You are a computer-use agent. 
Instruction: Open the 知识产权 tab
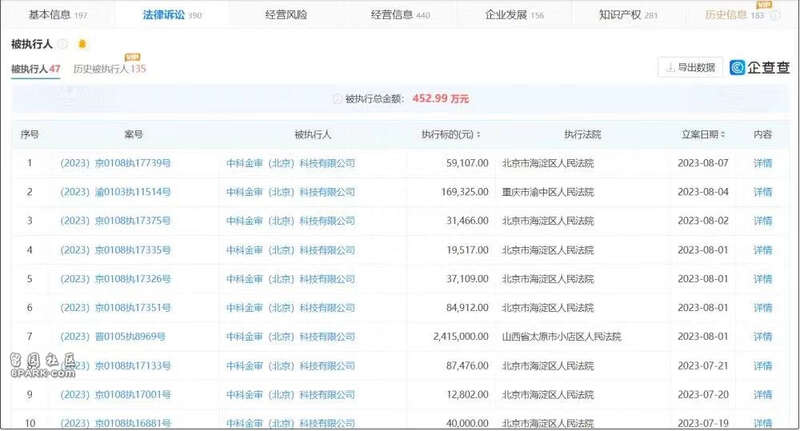tap(628, 15)
